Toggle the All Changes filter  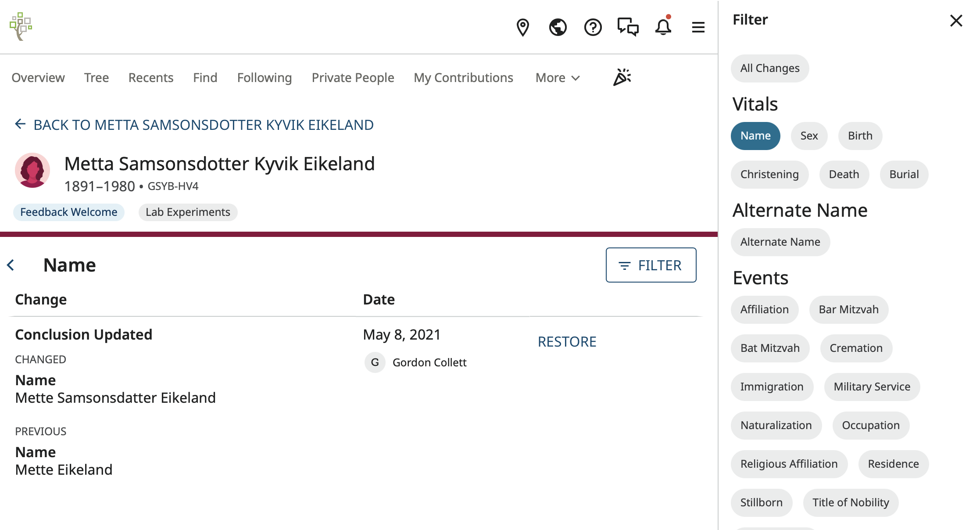click(769, 68)
